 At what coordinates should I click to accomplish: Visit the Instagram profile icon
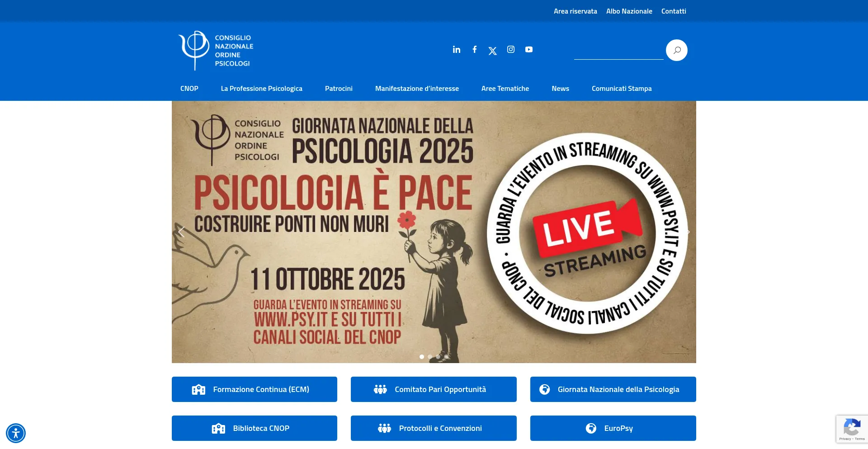click(x=511, y=49)
